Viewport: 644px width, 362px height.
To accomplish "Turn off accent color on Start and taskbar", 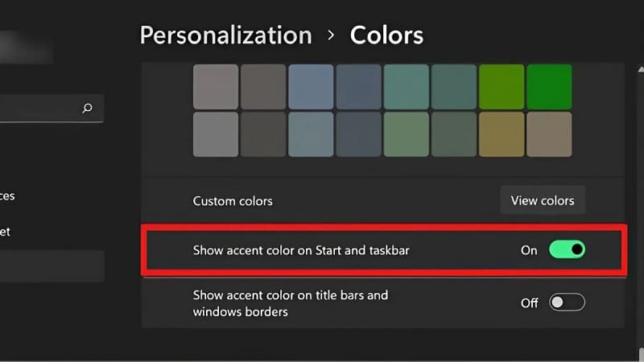I will (x=567, y=250).
